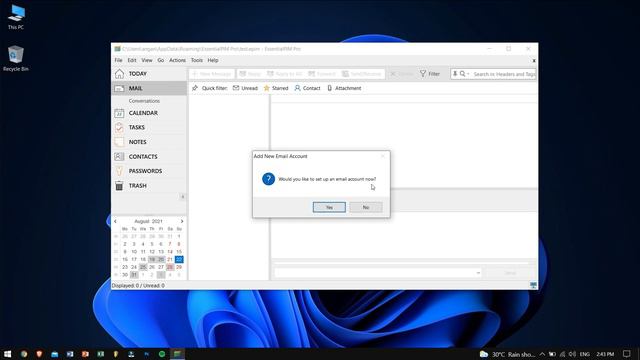Click the Send/Receive toolbar button
The width and height of the screenshot is (640, 360).
(x=362, y=74)
